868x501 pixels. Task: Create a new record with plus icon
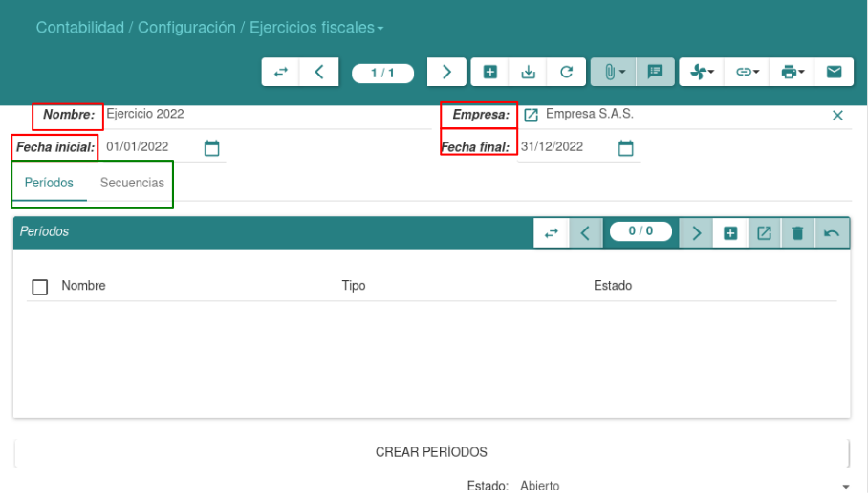click(489, 72)
